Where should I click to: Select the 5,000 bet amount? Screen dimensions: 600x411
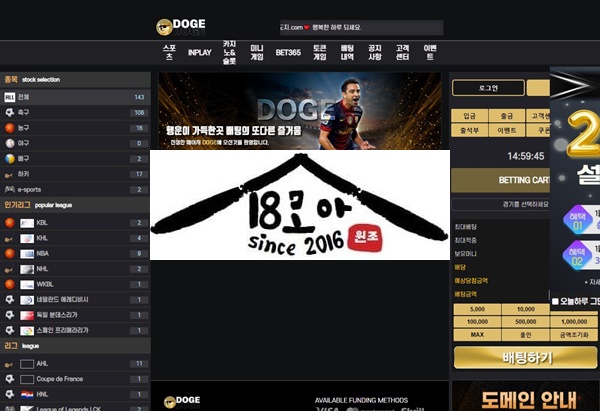click(x=477, y=309)
